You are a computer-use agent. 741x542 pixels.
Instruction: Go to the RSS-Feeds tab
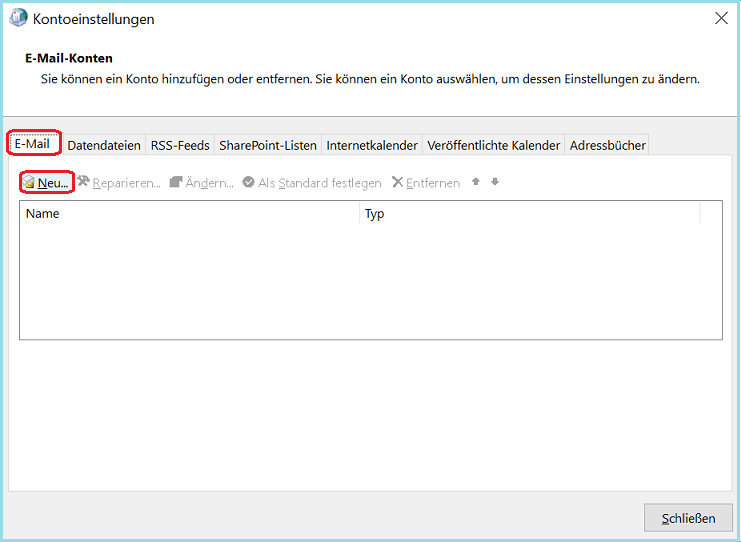point(180,145)
